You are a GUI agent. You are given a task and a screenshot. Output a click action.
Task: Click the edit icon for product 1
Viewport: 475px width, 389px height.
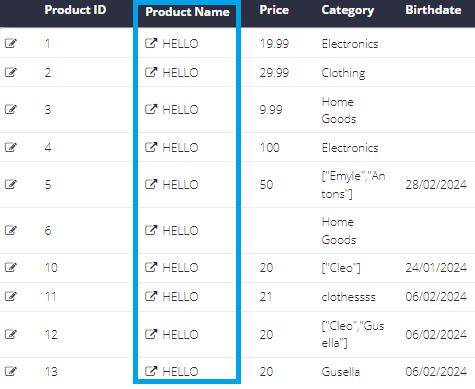11,43
